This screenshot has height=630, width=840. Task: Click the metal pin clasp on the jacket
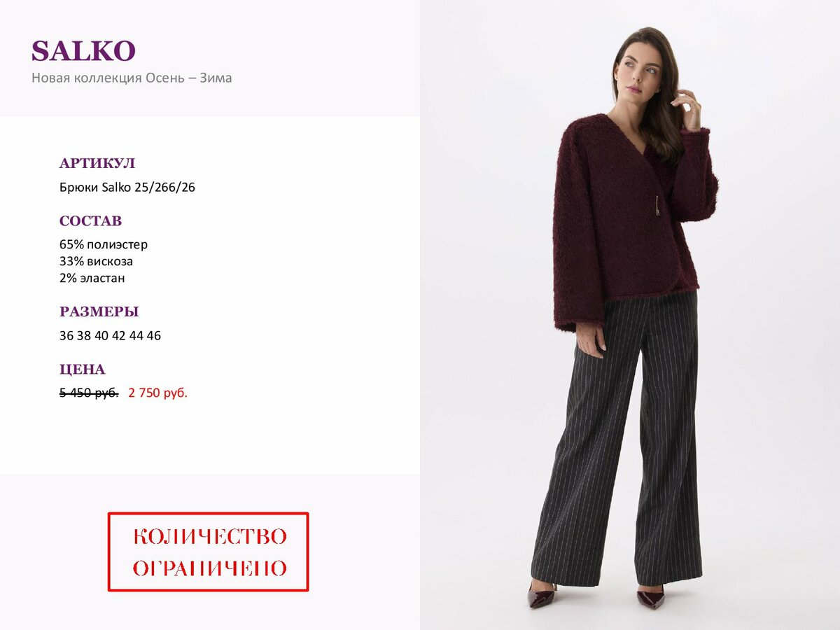657,207
